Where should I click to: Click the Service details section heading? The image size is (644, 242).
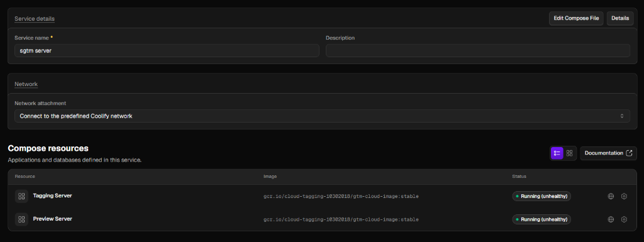click(x=35, y=19)
